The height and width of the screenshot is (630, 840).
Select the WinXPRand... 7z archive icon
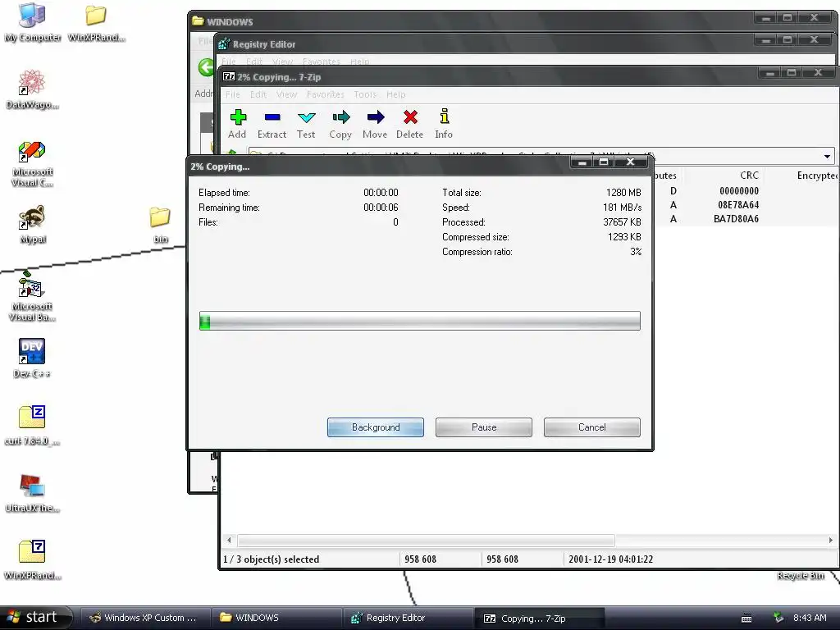(x=32, y=559)
